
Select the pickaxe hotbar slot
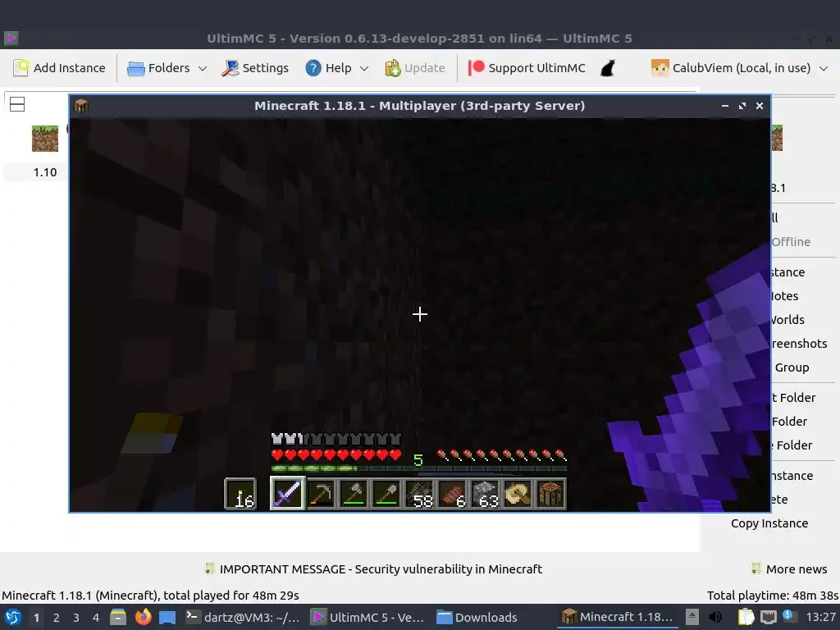(x=321, y=493)
